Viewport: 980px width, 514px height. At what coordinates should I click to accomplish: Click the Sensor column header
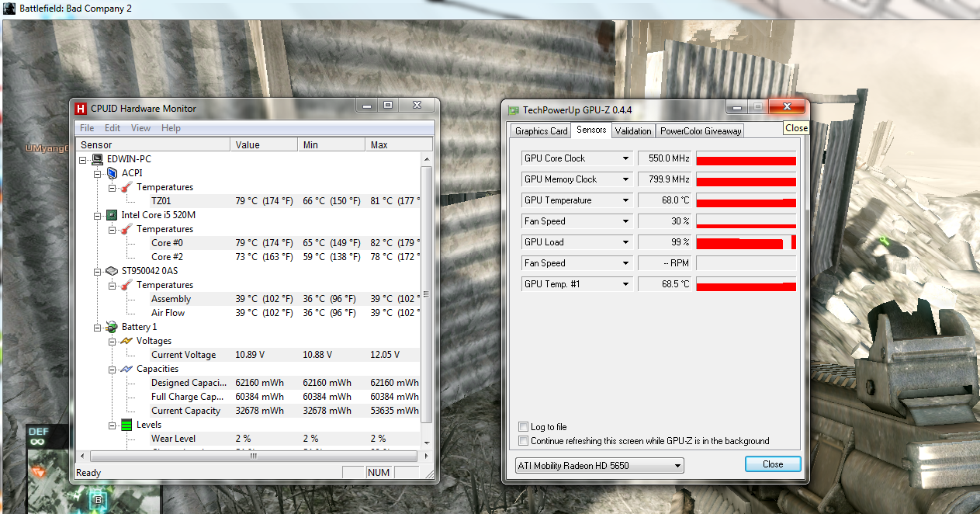[153, 145]
